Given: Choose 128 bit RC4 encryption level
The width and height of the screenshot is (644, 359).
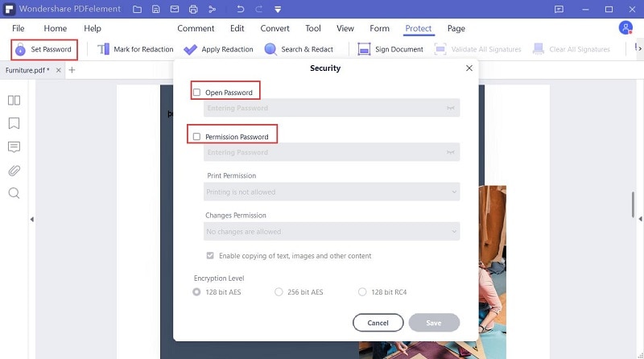Looking at the screenshot, I should 362,292.
